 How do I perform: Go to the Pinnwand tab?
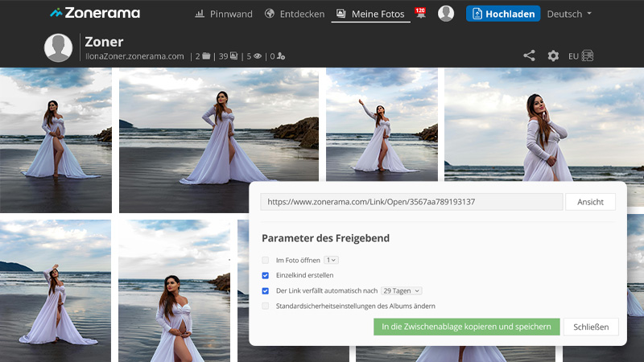click(224, 14)
